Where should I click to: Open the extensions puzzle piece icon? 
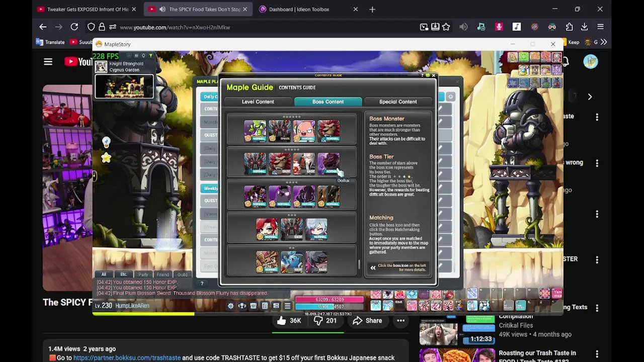(570, 27)
